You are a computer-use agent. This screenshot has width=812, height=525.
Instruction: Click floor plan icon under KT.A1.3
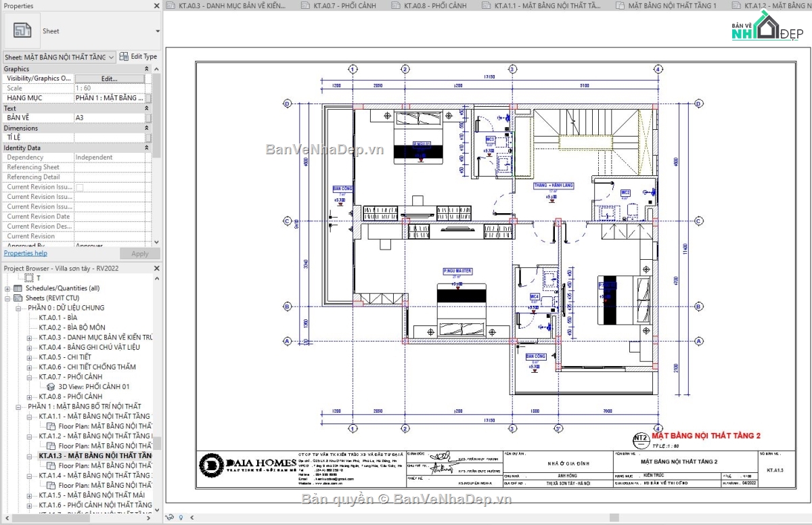pyautogui.click(x=52, y=465)
